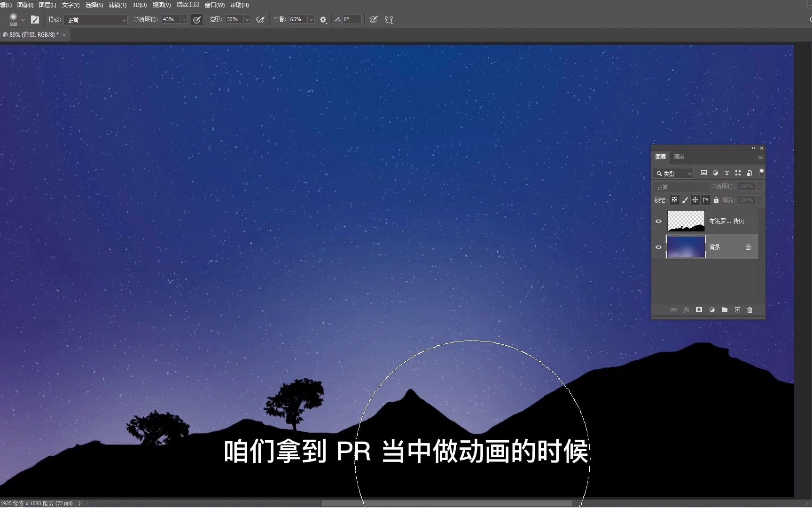The height and width of the screenshot is (508, 812).
Task: Switch to the 通道 tab
Action: click(x=679, y=157)
